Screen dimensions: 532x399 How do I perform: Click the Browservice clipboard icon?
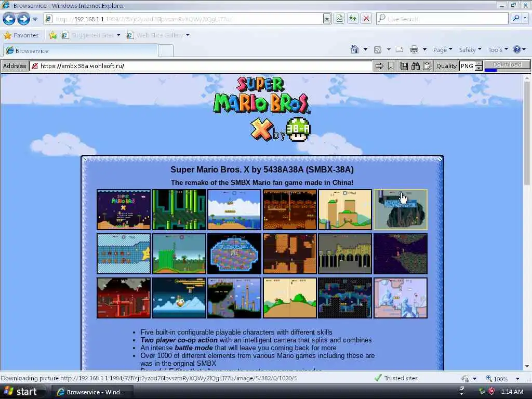[x=427, y=66]
